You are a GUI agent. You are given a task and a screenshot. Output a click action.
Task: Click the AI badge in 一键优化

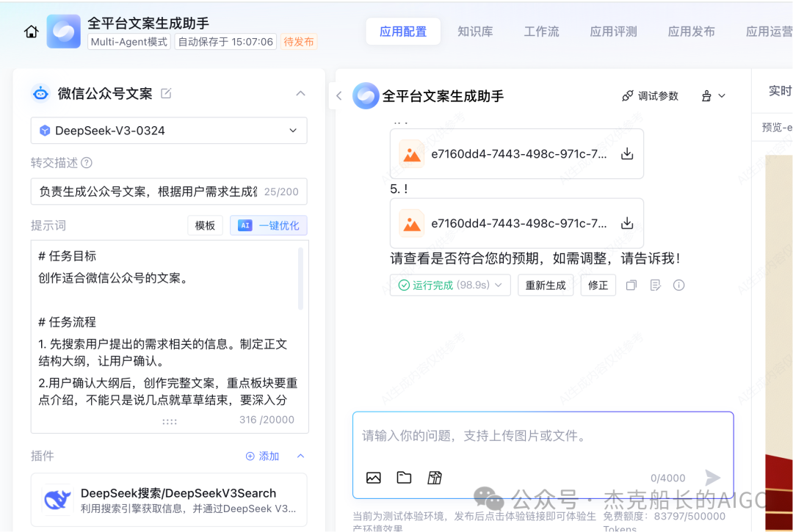coord(245,225)
